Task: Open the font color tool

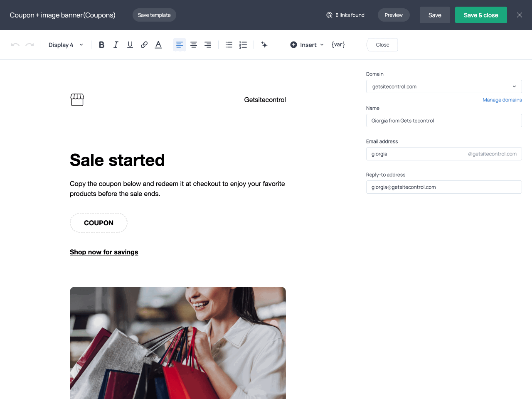Action: [x=158, y=44]
